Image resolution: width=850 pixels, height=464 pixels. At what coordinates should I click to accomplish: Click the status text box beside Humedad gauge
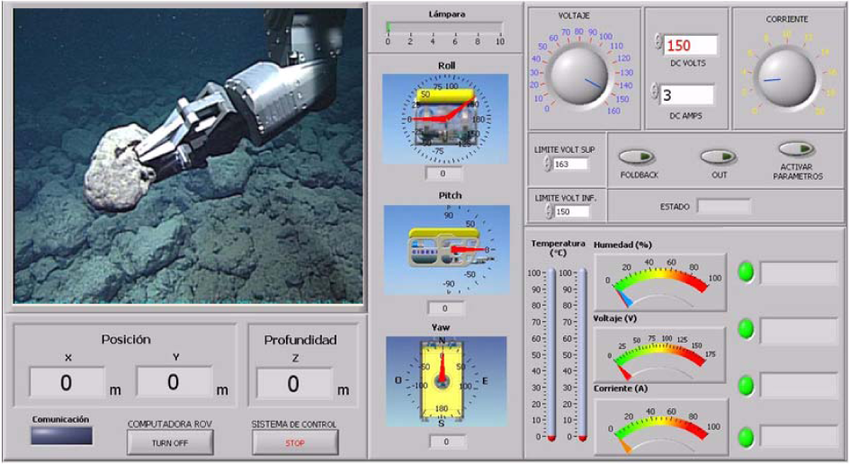tap(800, 273)
